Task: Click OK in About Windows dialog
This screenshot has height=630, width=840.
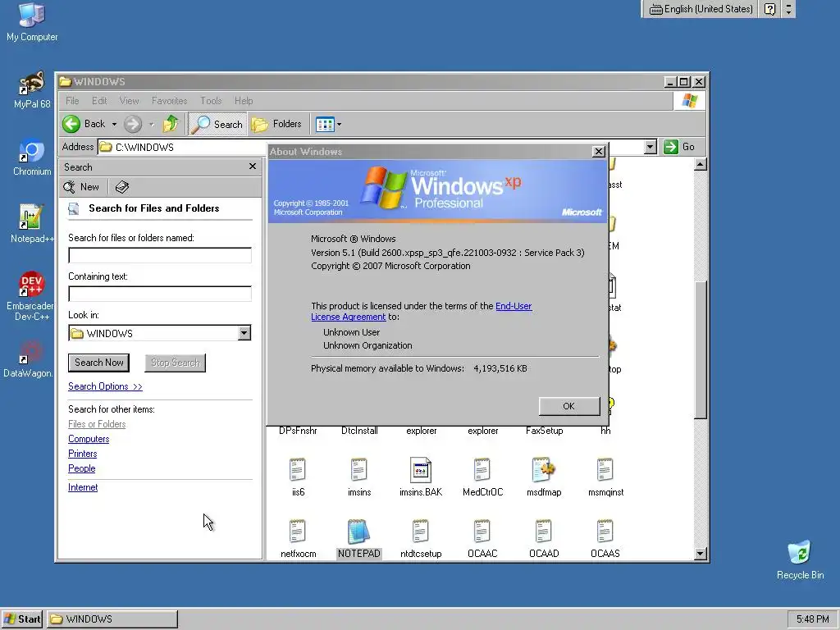Action: 569,406
